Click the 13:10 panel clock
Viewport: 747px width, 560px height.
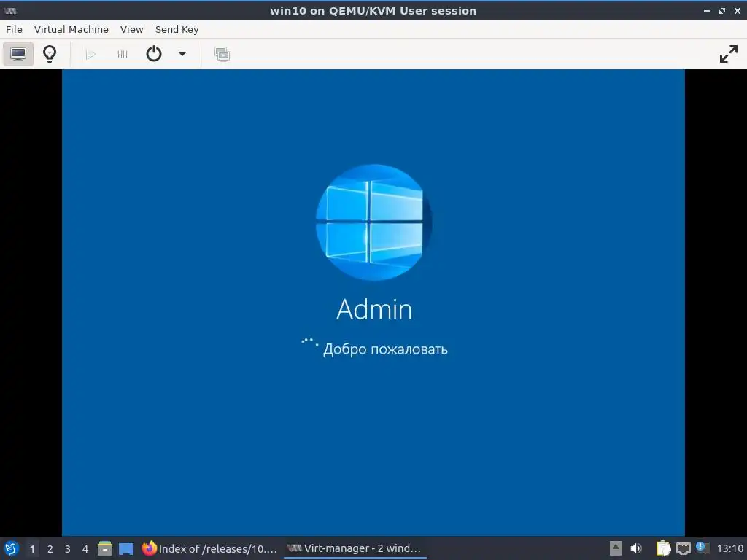pos(729,548)
